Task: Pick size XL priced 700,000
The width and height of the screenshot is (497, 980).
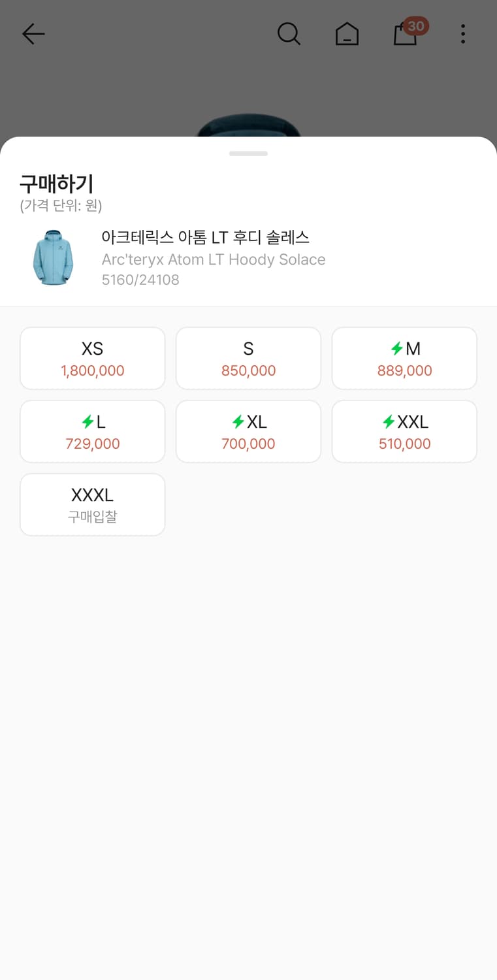Action: [x=248, y=432]
